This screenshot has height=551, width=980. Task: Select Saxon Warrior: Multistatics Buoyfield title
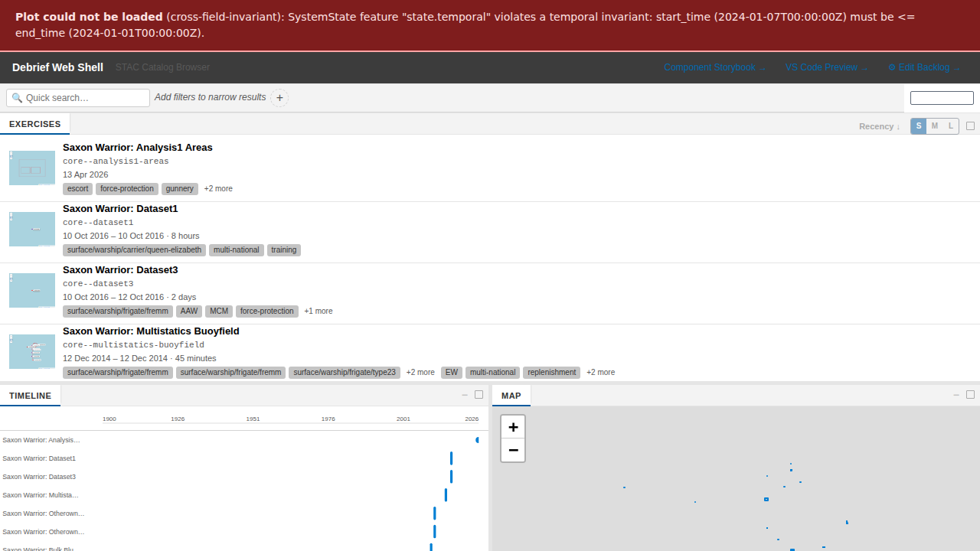(151, 331)
